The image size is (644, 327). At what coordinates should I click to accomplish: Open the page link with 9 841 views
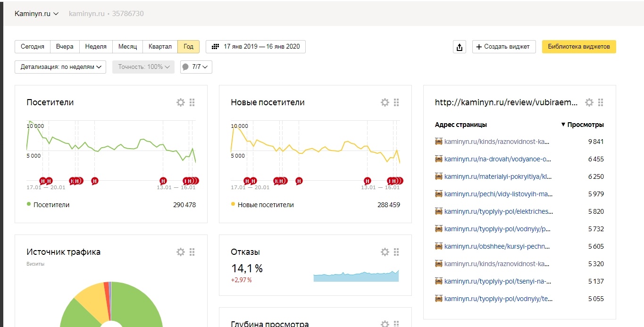[x=497, y=142]
